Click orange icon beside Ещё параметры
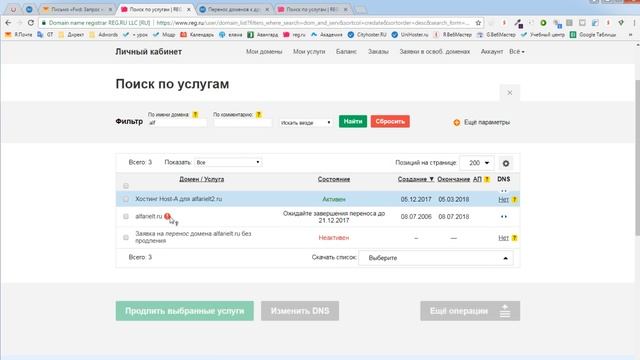The image size is (640, 360). pos(456,122)
